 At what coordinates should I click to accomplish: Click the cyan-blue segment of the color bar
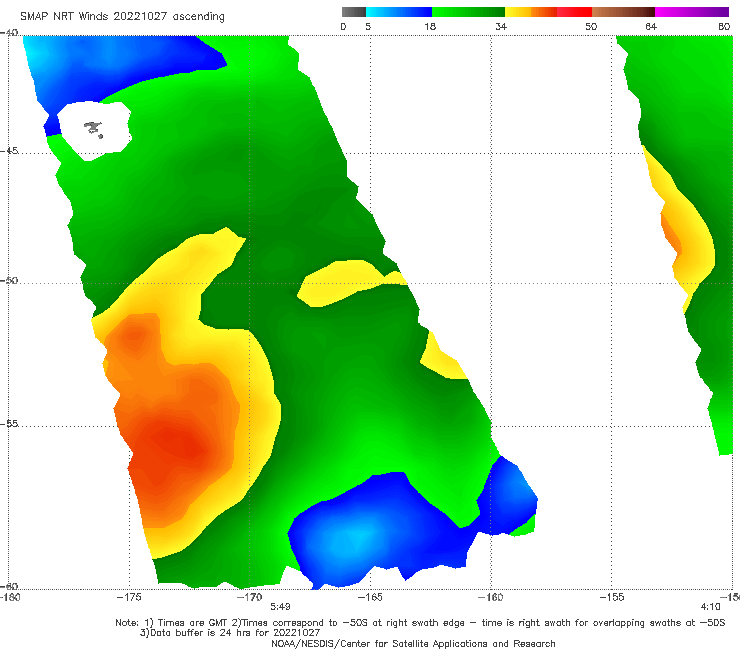tap(399, 12)
